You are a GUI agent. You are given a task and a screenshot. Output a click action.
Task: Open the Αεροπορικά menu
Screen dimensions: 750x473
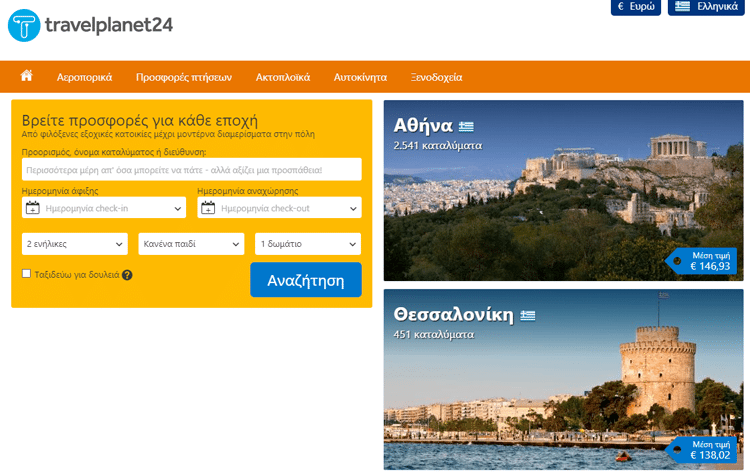85,77
